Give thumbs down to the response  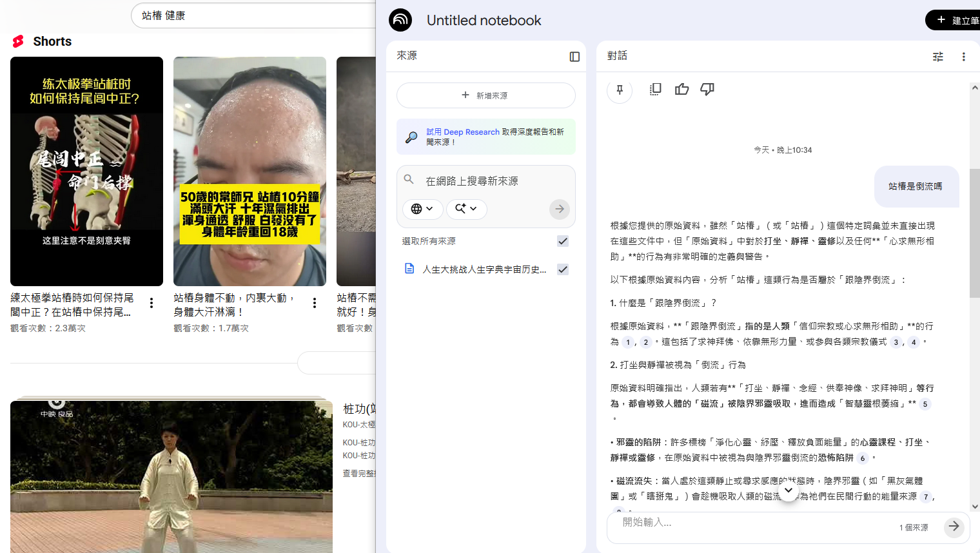tap(707, 89)
